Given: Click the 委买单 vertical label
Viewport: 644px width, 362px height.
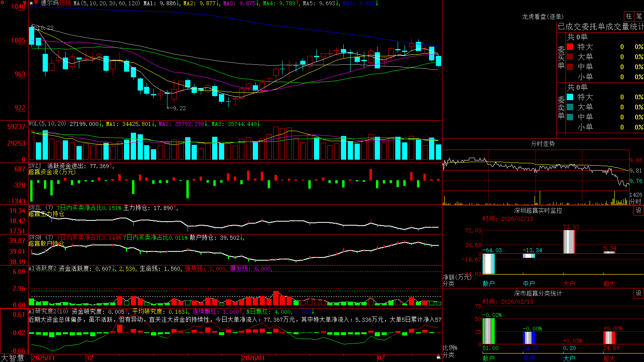Looking at the screenshot, I should [x=561, y=57].
